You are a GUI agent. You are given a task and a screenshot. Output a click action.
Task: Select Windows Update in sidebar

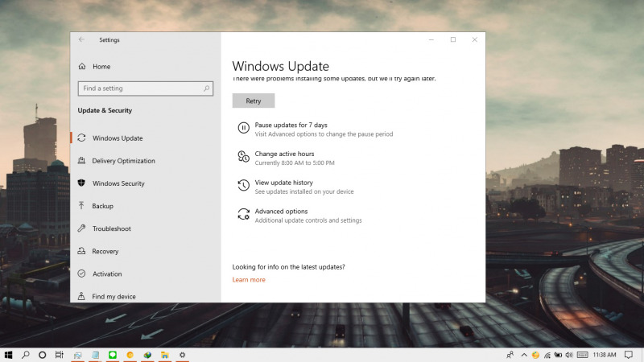coord(118,138)
